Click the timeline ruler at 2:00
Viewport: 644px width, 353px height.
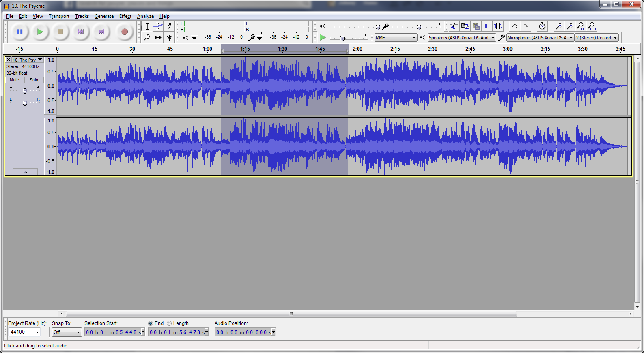[x=358, y=49]
